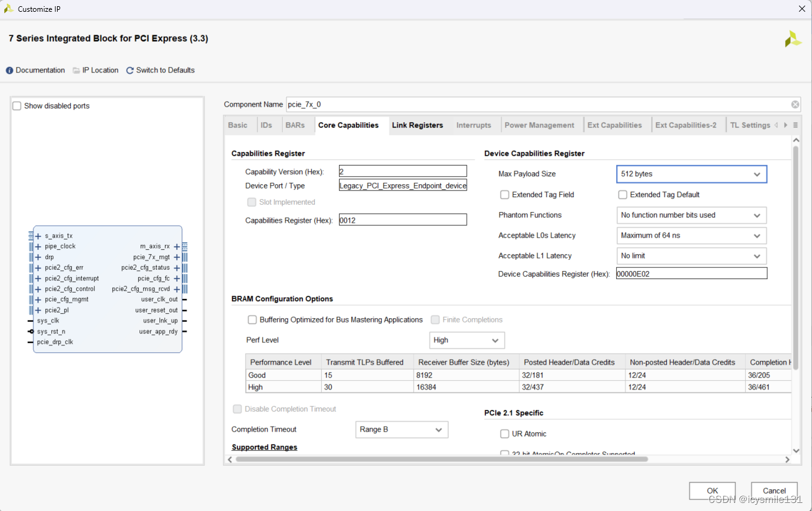Screen dimensions: 812x511
Task: Close the Customize IP dialog
Action: pyautogui.click(x=801, y=9)
